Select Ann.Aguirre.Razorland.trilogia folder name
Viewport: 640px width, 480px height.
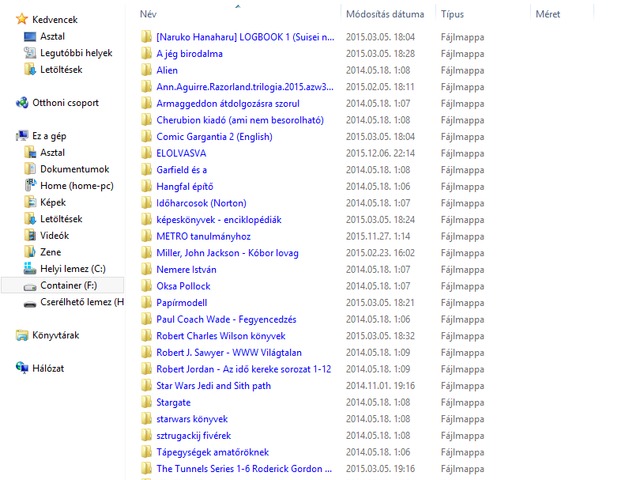click(x=244, y=87)
